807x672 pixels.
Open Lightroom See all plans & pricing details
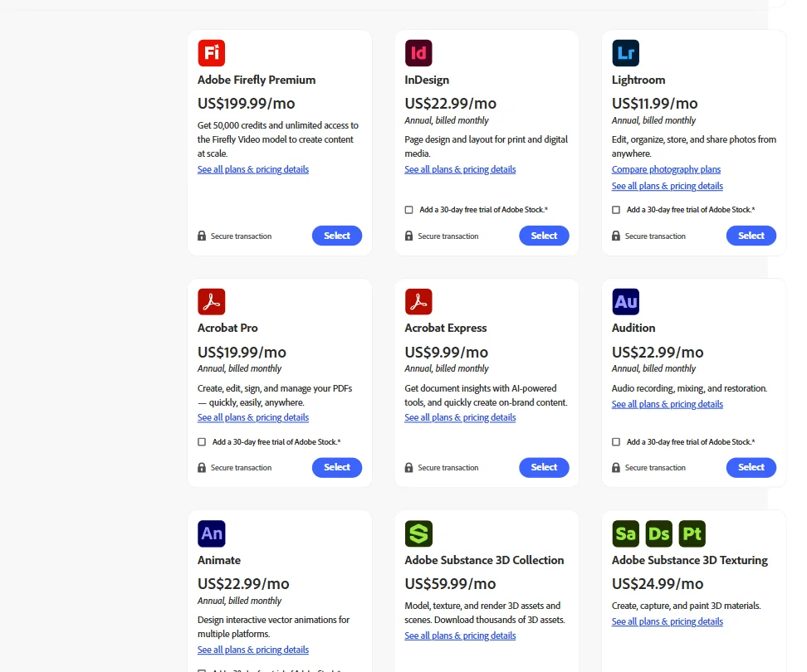(x=667, y=186)
